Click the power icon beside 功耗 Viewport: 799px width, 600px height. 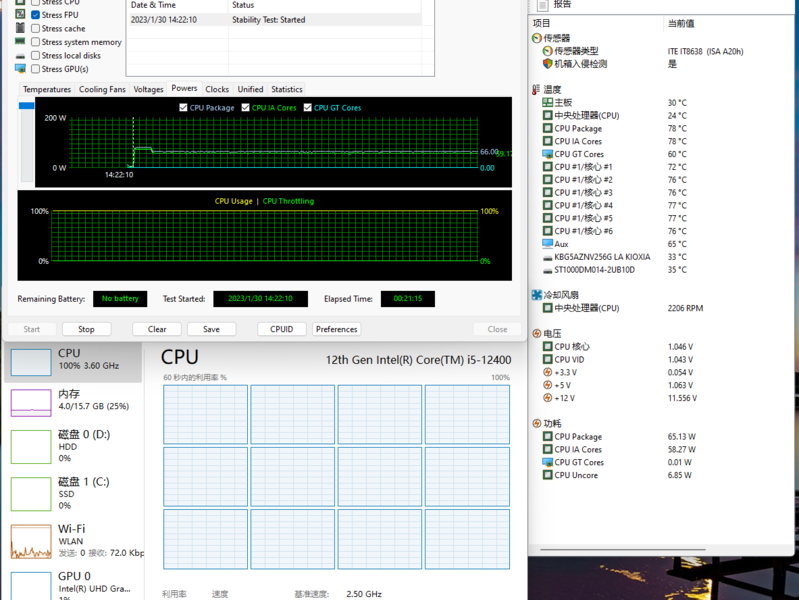(x=537, y=424)
